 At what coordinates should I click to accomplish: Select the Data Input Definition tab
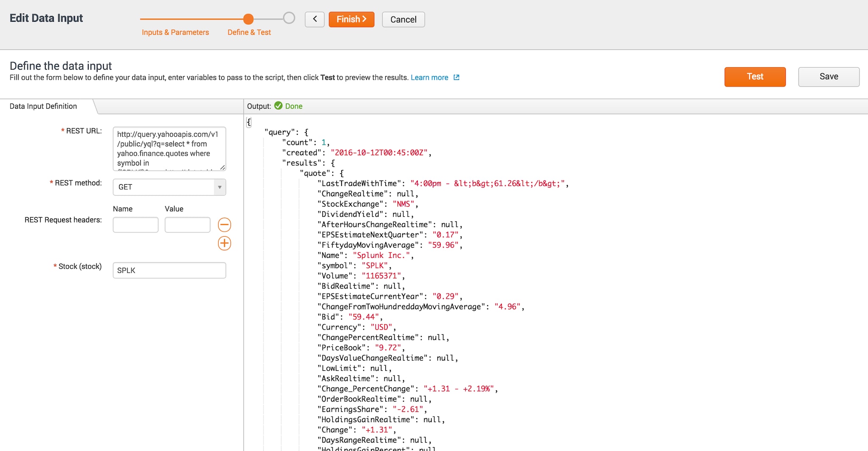43,106
